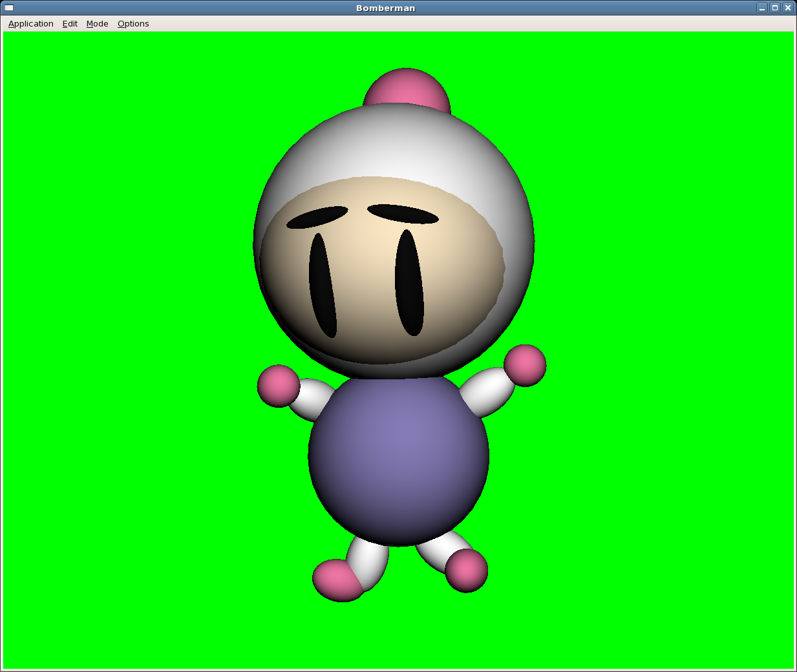The image size is (797, 672).
Task: Open the Application menu
Action: point(31,24)
